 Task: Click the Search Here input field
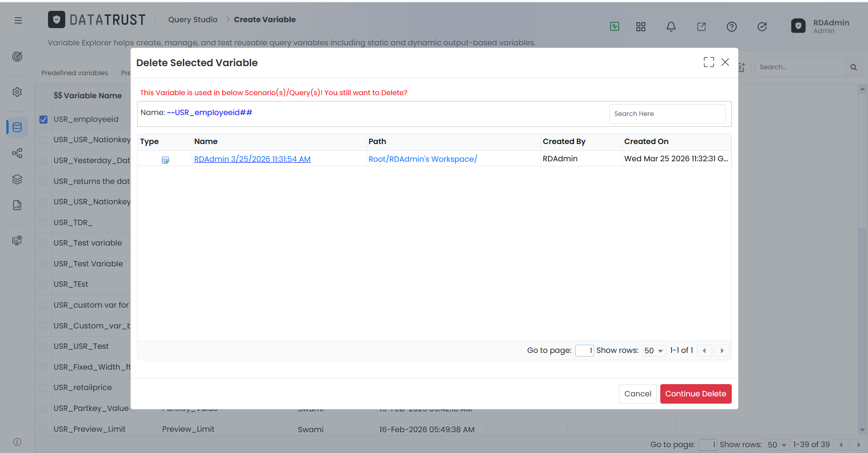pos(667,114)
